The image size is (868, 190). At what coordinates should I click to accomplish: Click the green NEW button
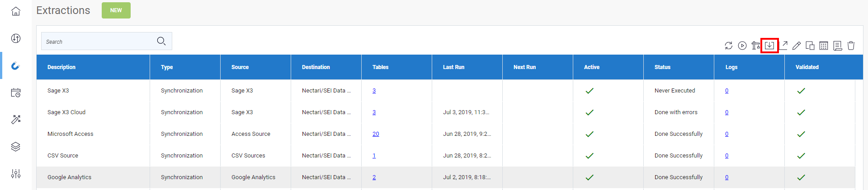(x=116, y=10)
